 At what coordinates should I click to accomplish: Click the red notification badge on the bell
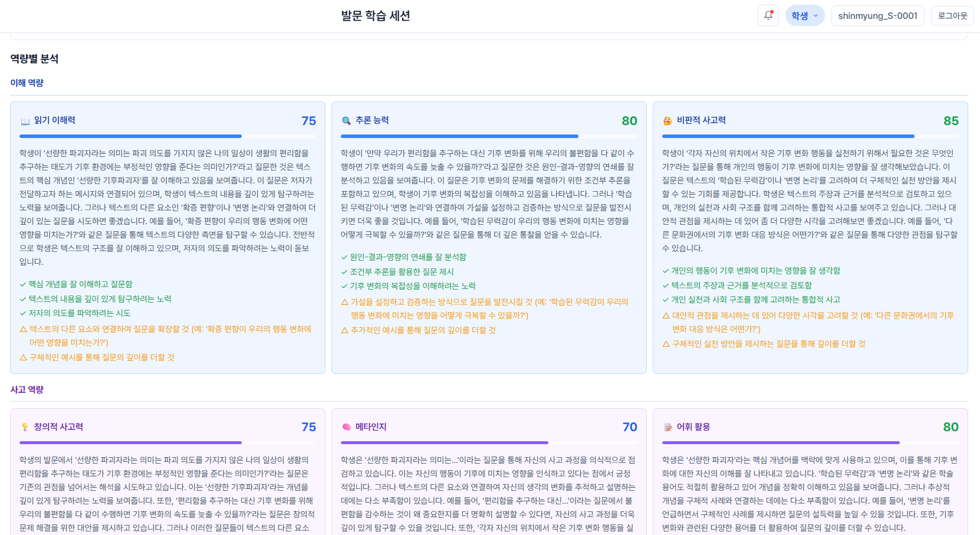click(x=773, y=11)
